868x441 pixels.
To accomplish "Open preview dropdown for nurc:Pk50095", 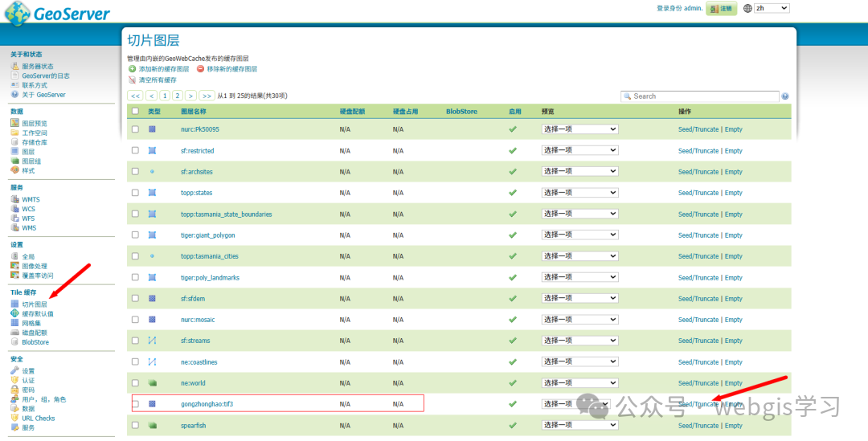I will 579,129.
